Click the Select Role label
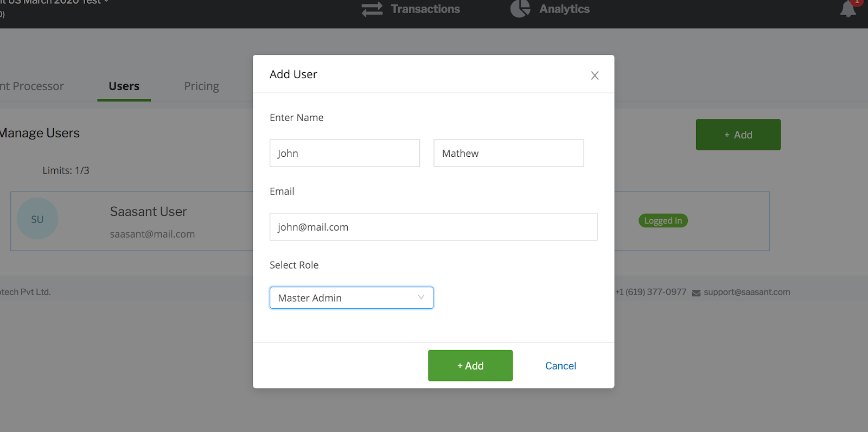 point(294,265)
